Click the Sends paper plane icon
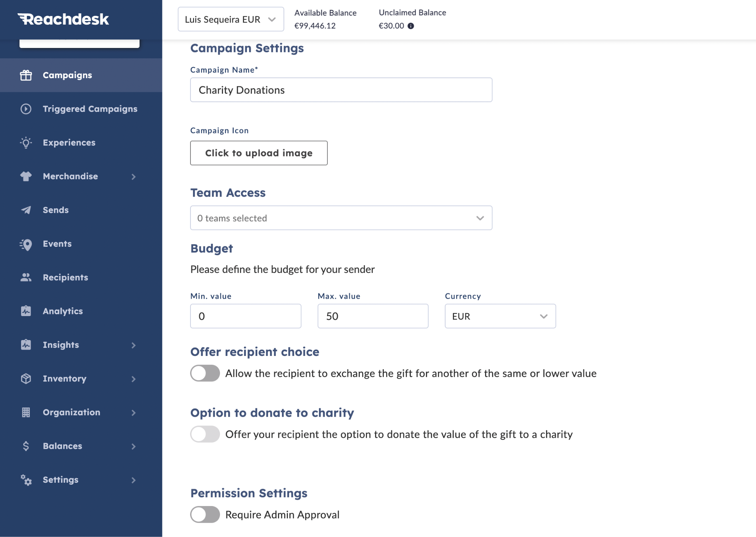This screenshot has height=537, width=756. pos(26,210)
